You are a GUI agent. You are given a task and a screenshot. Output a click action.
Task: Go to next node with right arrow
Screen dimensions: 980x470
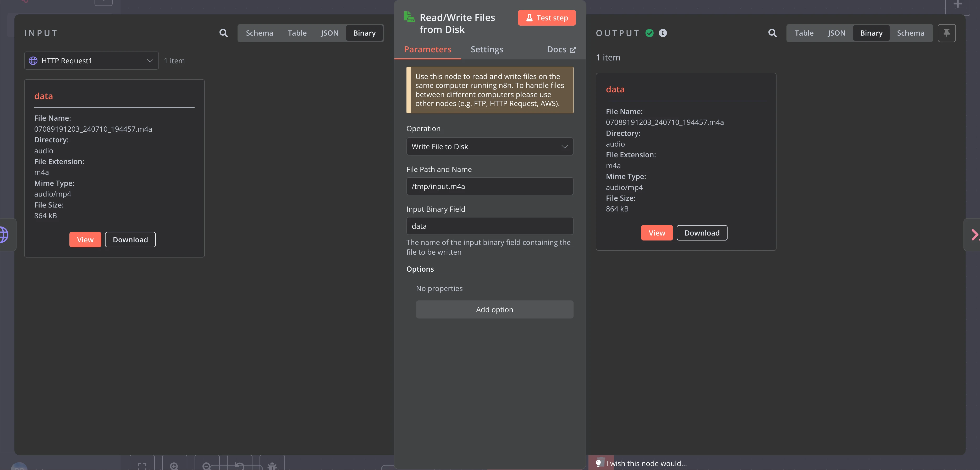974,235
